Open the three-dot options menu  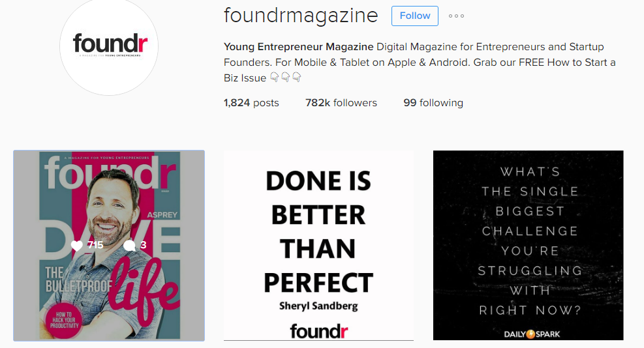coord(456,16)
